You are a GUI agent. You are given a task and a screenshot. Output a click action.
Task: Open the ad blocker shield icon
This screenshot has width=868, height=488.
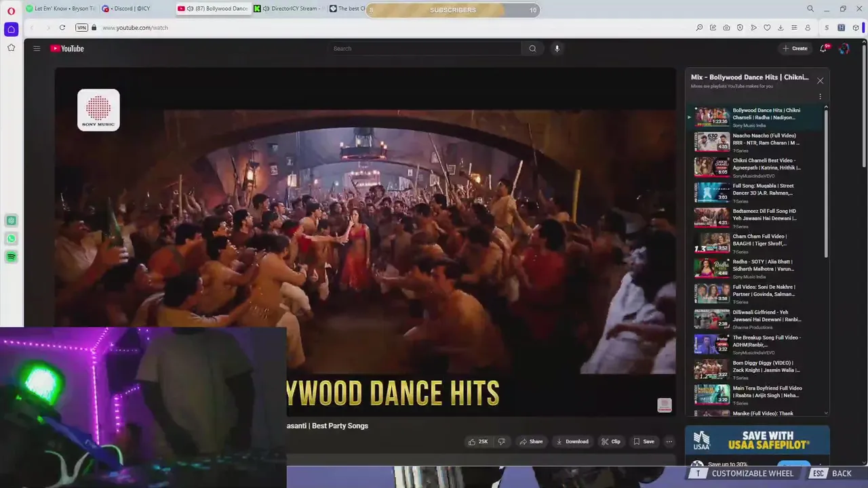click(x=740, y=28)
